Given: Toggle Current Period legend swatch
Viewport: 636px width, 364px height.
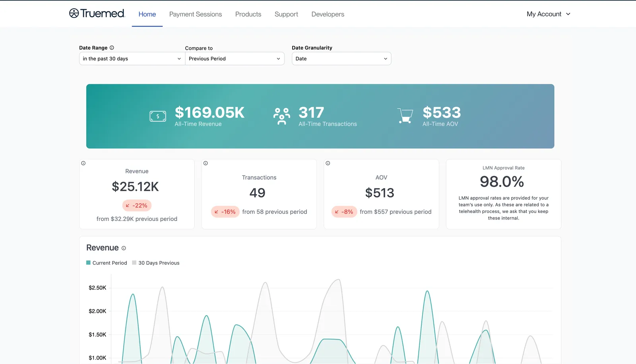Looking at the screenshot, I should click(88, 263).
